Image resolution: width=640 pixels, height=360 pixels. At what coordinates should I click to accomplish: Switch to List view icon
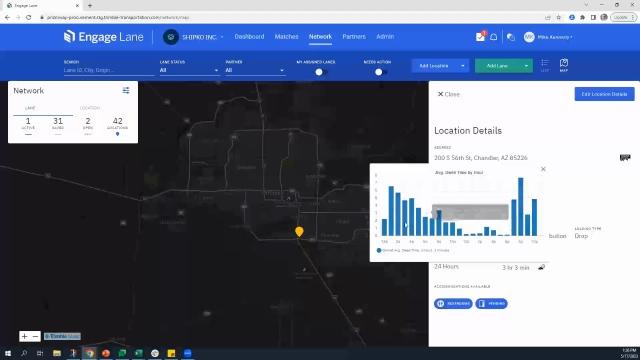(x=544, y=65)
